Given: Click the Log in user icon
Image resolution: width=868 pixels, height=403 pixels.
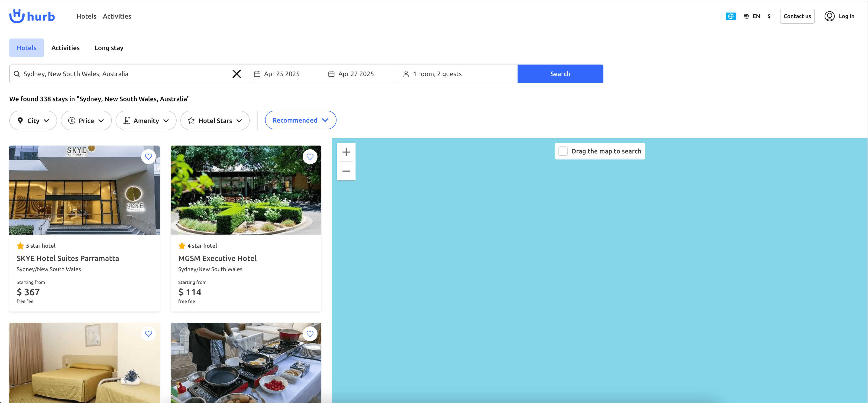Looking at the screenshot, I should pyautogui.click(x=829, y=16).
